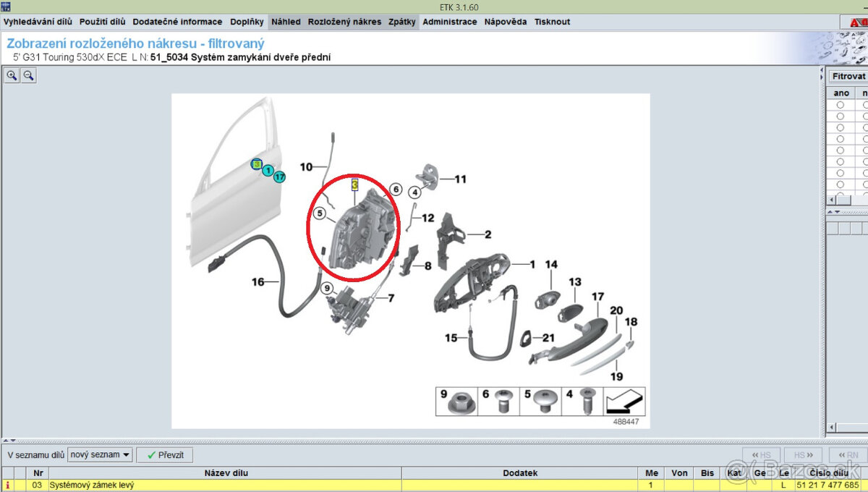Image resolution: width=868 pixels, height=492 pixels.
Task: Click the highlighted yellow 3 label above the lock
Action: pos(354,185)
